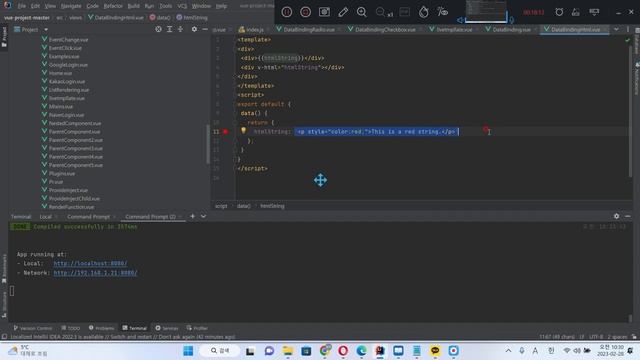Screen dimensions: 640x360
Task: Click the recording preview thumbnail
Action: pyautogui.click(x=486, y=10)
